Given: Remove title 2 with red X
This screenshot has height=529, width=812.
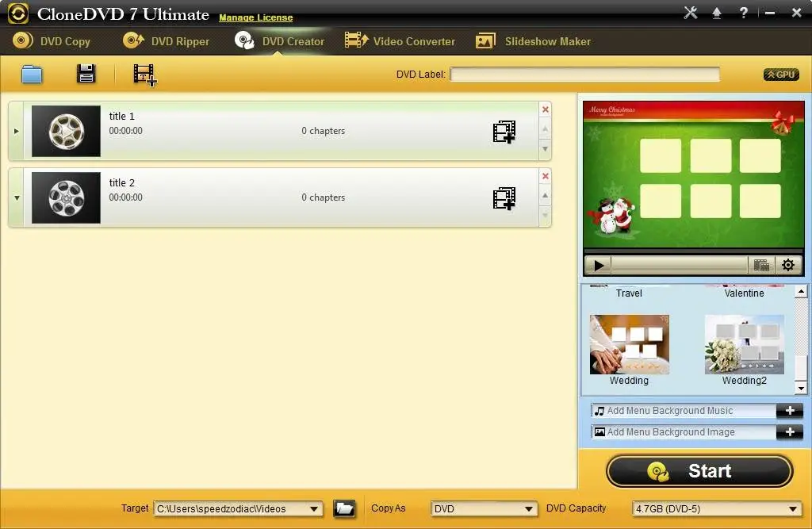Looking at the screenshot, I should [546, 176].
